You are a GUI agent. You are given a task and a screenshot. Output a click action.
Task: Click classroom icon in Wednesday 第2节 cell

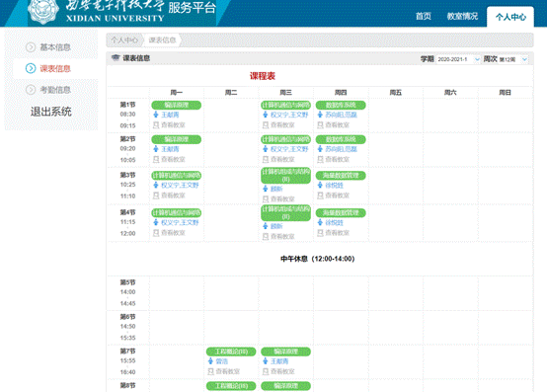tap(266, 159)
